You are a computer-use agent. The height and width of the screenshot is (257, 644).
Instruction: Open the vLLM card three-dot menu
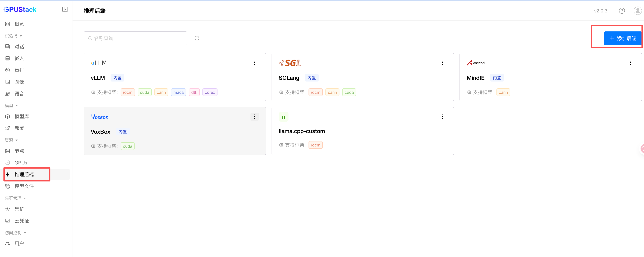pos(254,63)
